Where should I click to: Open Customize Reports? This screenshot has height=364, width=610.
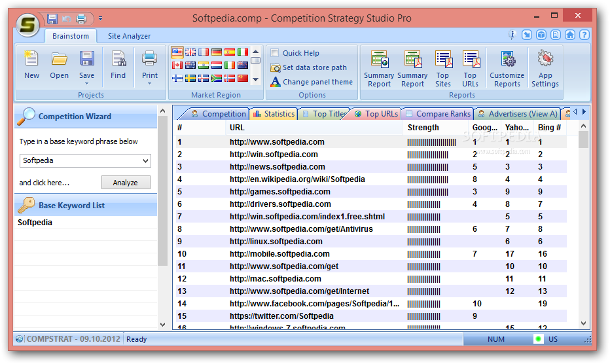507,69
